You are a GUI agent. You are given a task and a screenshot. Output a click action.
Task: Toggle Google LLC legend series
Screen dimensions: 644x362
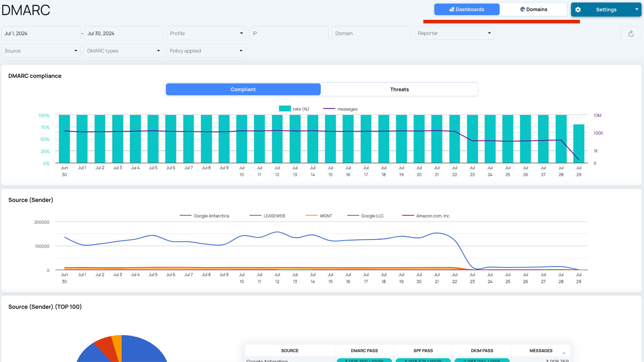[365, 216]
